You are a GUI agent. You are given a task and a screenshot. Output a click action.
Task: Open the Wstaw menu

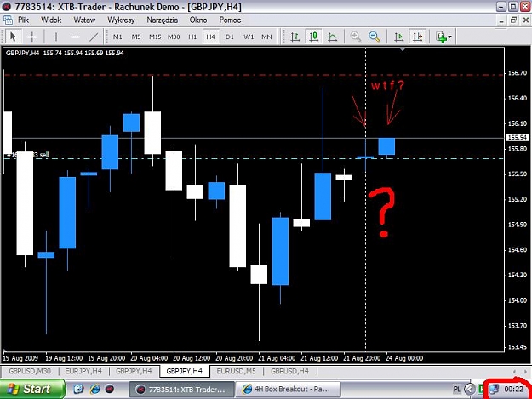(84, 20)
